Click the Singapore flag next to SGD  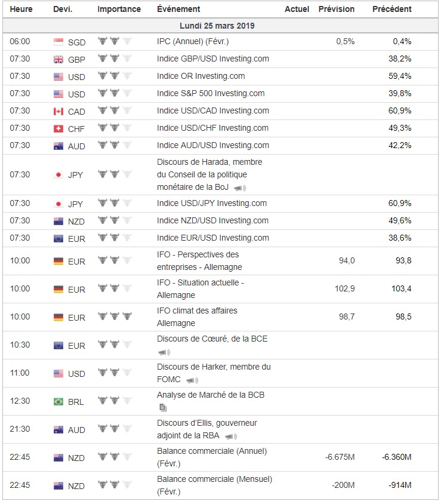[58, 42]
